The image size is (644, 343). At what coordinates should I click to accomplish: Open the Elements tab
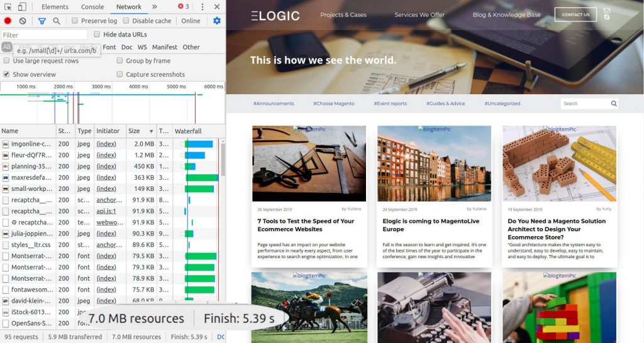click(55, 7)
